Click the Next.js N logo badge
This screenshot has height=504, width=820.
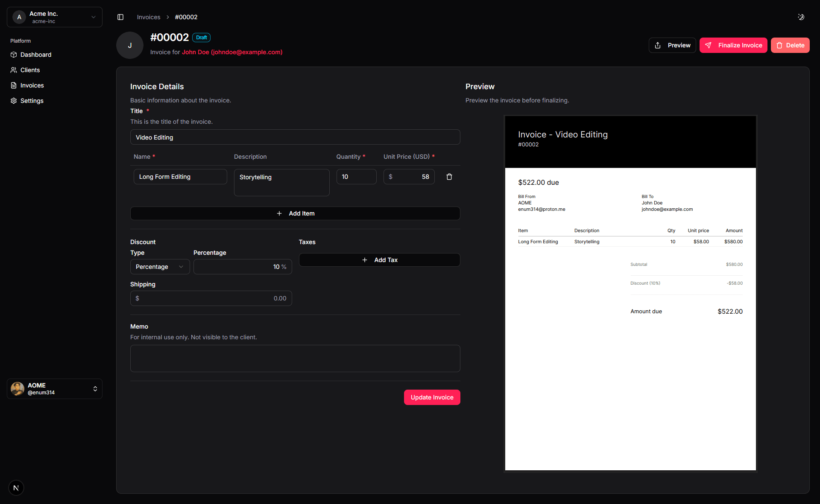tap(16, 488)
